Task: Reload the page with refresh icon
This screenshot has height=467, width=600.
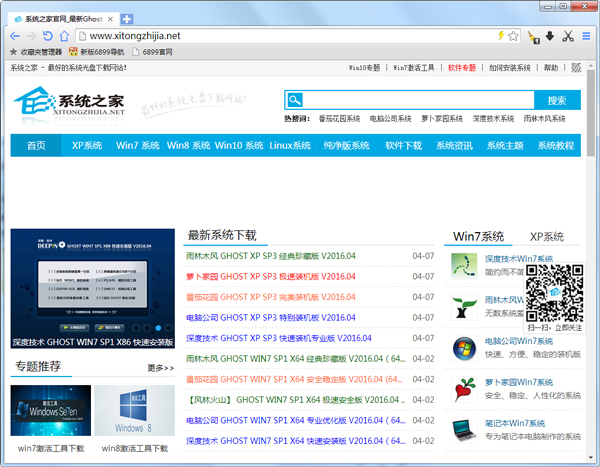Action: click(47, 36)
